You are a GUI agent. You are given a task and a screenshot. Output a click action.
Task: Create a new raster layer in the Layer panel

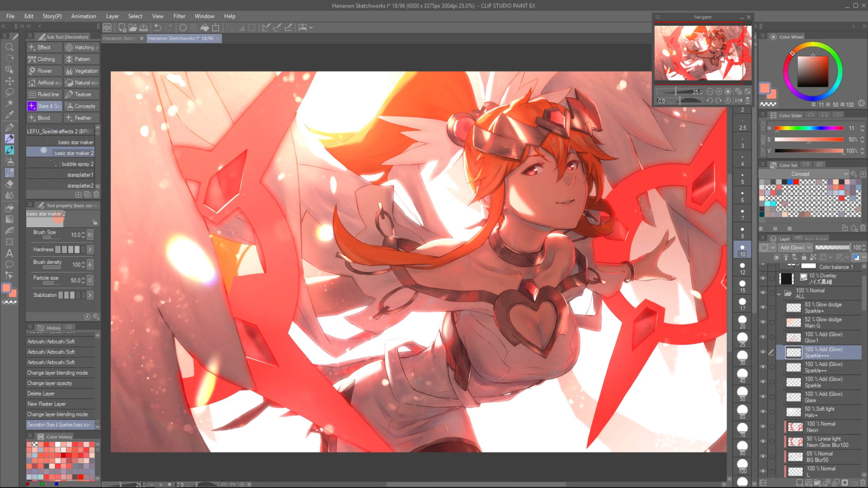tap(800, 481)
